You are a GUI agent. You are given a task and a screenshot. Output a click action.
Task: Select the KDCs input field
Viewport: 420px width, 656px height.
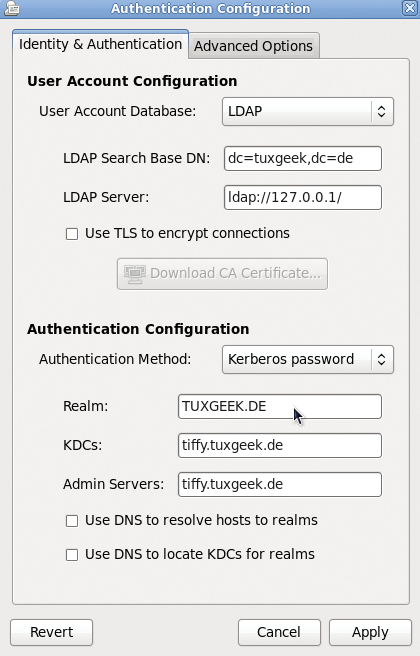[x=280, y=445]
